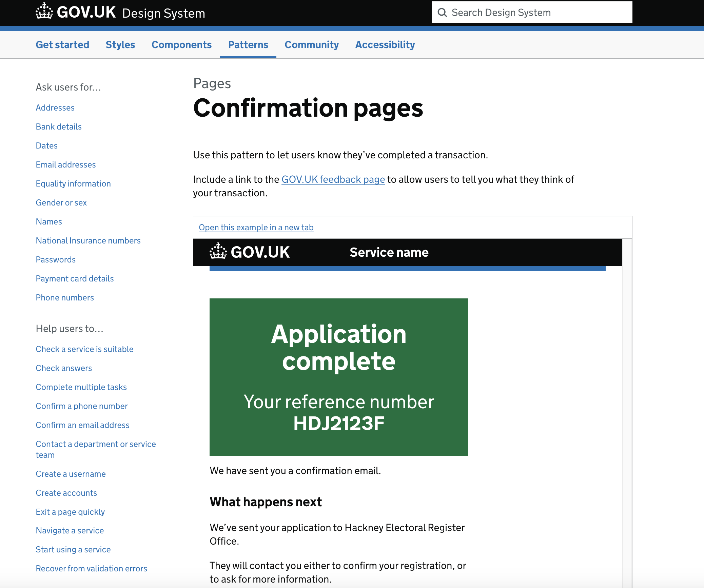704x588 pixels.
Task: Open the Get started menu item
Action: click(62, 45)
